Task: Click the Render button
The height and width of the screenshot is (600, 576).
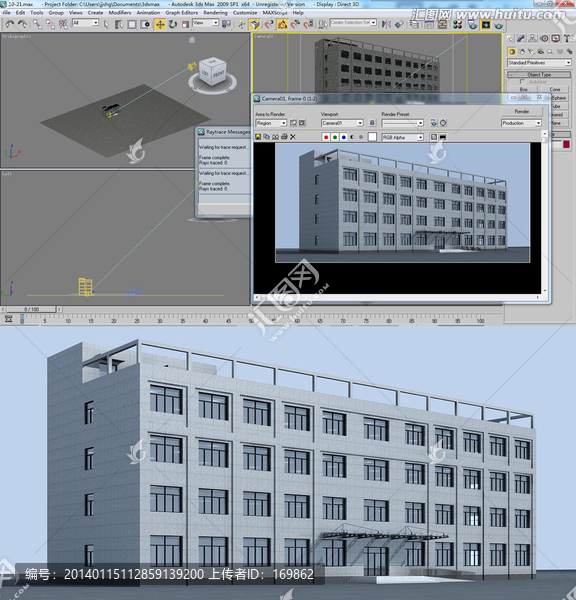Action: point(522,111)
